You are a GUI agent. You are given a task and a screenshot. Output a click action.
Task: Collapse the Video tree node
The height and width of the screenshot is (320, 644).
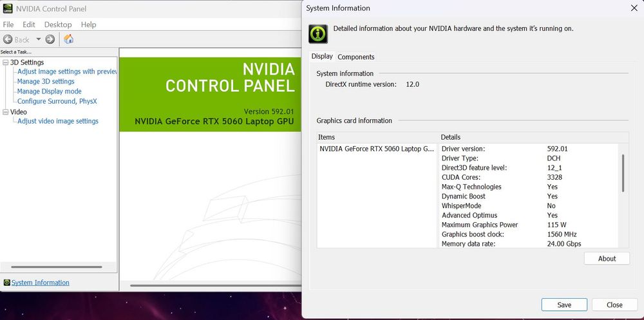(x=5, y=112)
